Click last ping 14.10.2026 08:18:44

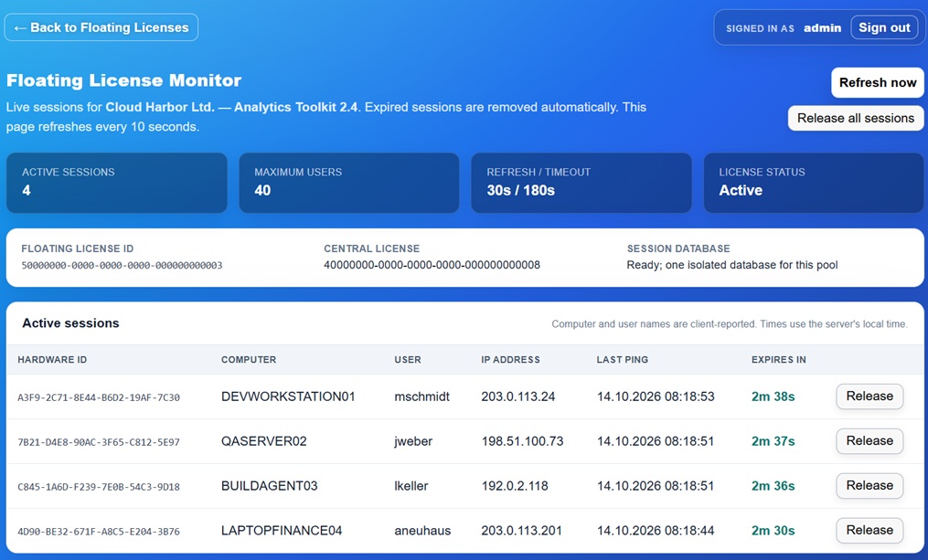point(656,531)
